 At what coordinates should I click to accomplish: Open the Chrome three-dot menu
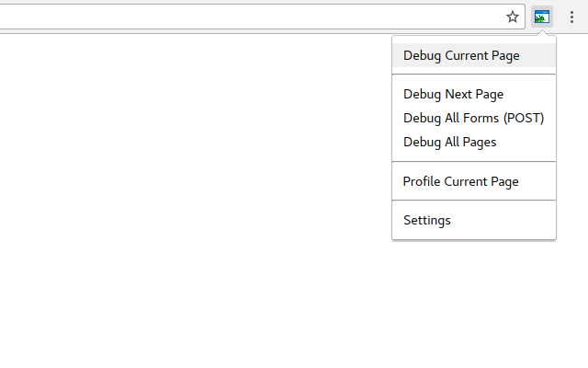[x=571, y=17]
